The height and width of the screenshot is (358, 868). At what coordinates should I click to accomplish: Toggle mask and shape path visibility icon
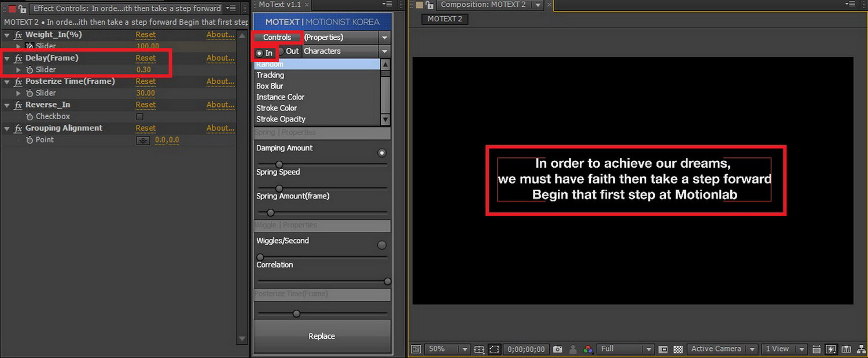tap(494, 349)
